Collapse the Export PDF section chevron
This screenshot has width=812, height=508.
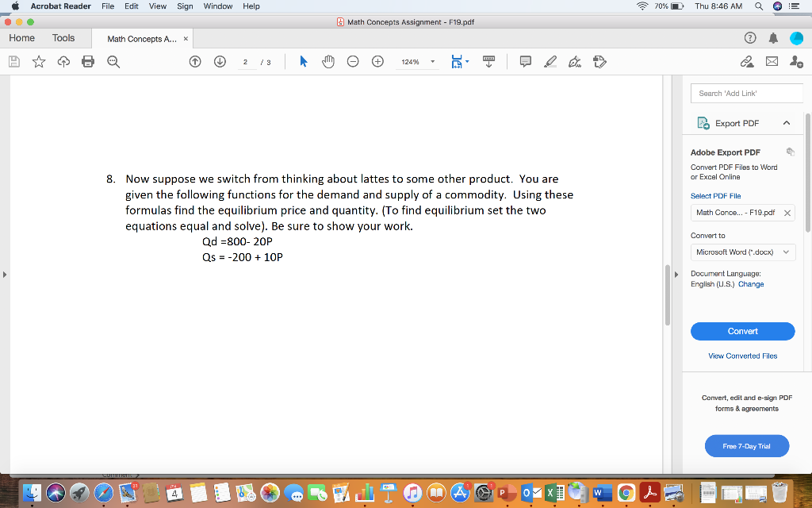(788, 123)
